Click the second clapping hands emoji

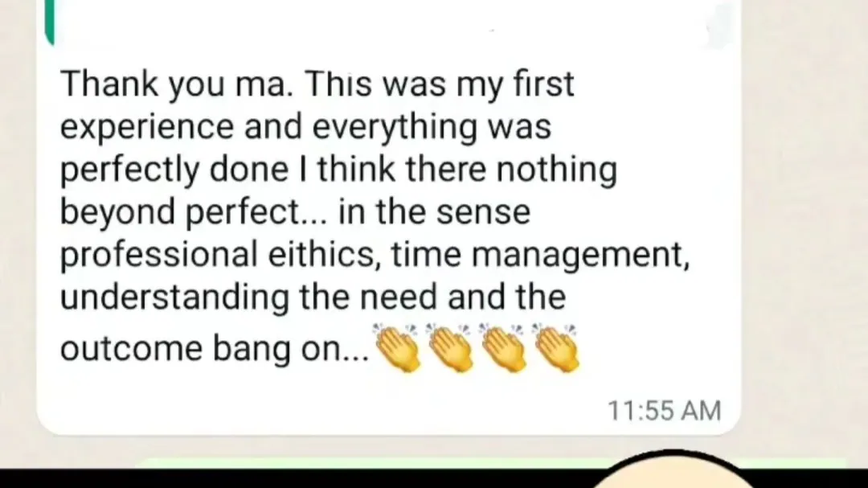pyautogui.click(x=449, y=347)
